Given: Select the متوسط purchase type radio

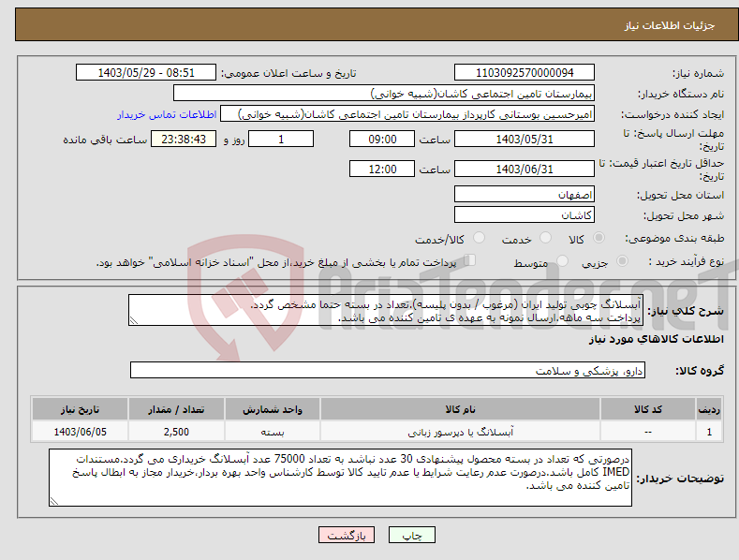Looking at the screenshot, I should point(562,260).
